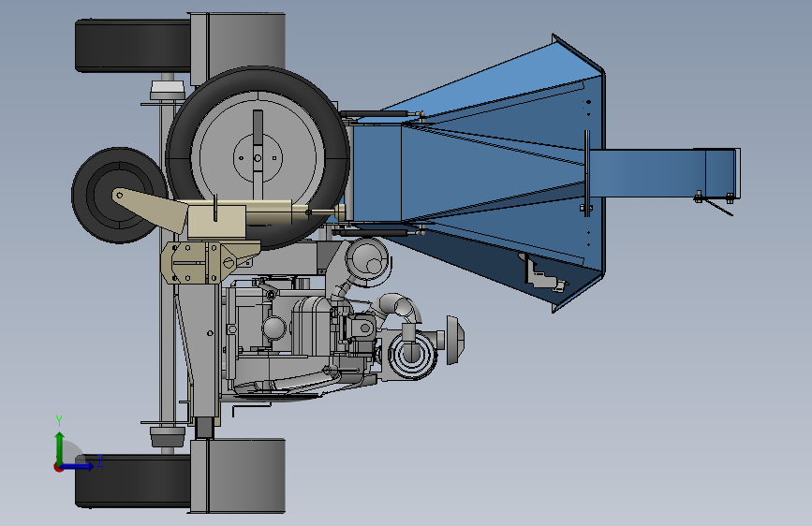The height and width of the screenshot is (526, 812).
Task: Select the bottom black road tire
Action: point(133,481)
